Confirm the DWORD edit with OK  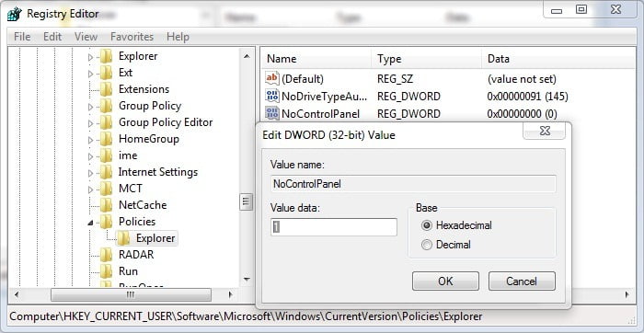tap(445, 281)
